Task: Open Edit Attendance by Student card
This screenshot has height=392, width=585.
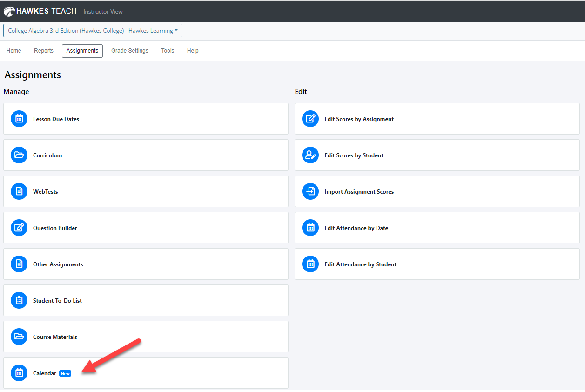Action: [x=360, y=264]
